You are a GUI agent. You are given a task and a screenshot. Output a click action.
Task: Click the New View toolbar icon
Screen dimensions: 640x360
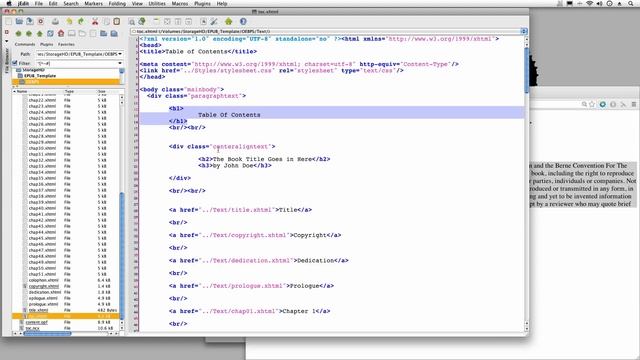(x=157, y=21)
